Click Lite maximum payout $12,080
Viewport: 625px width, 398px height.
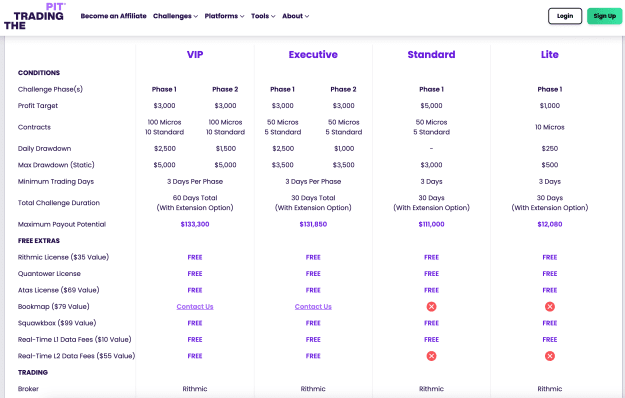coord(550,224)
